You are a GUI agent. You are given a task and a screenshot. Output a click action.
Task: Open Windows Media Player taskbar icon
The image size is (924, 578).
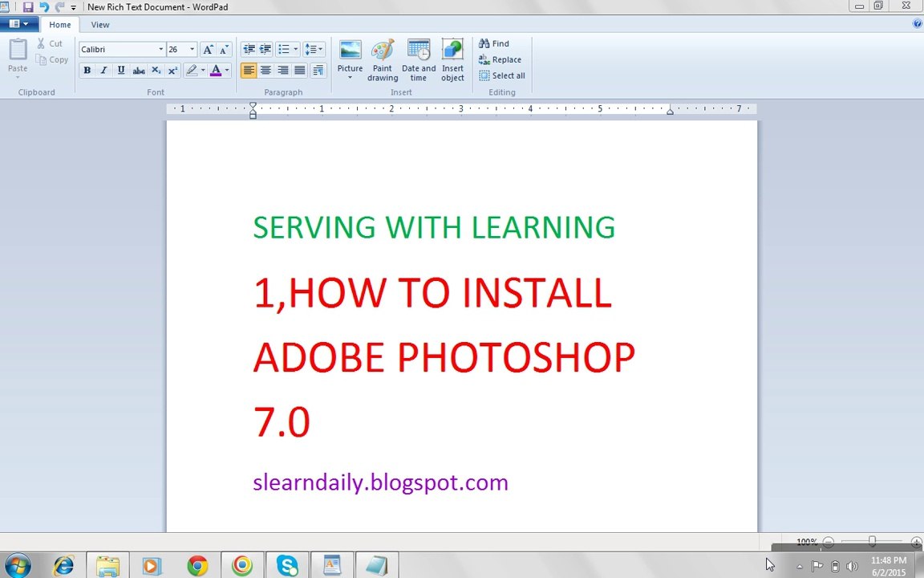pos(152,566)
